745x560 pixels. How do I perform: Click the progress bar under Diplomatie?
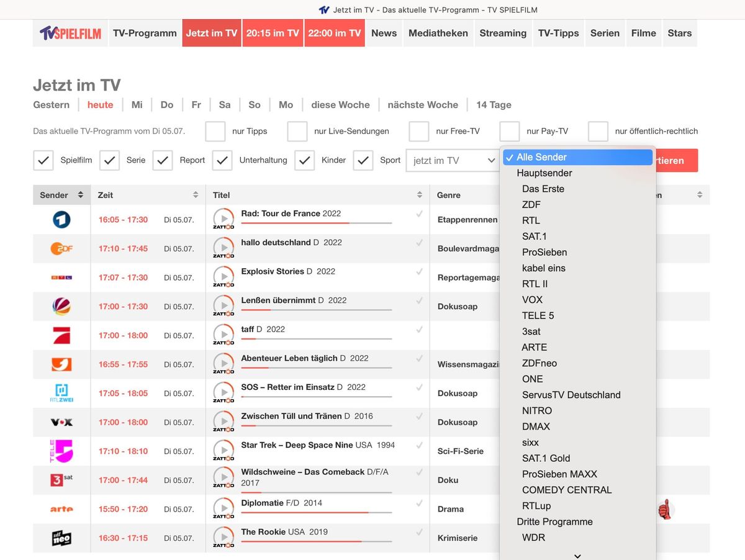[x=317, y=513]
